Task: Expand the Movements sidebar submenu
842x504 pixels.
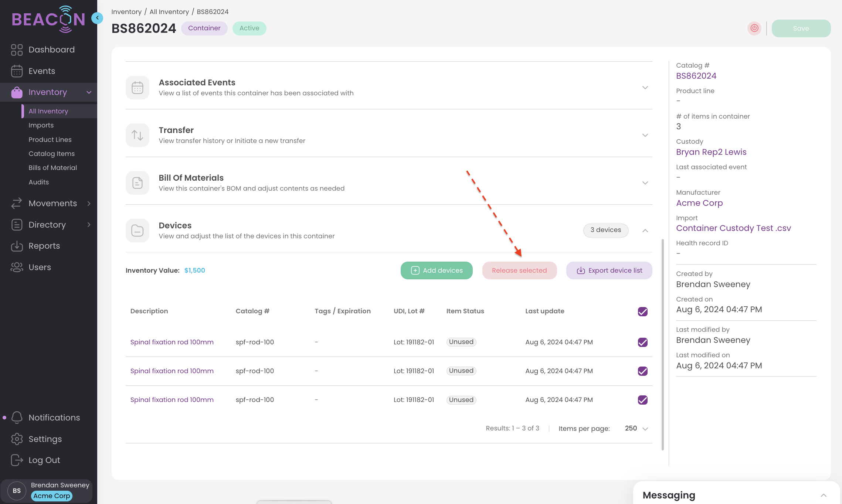Action: [89, 203]
